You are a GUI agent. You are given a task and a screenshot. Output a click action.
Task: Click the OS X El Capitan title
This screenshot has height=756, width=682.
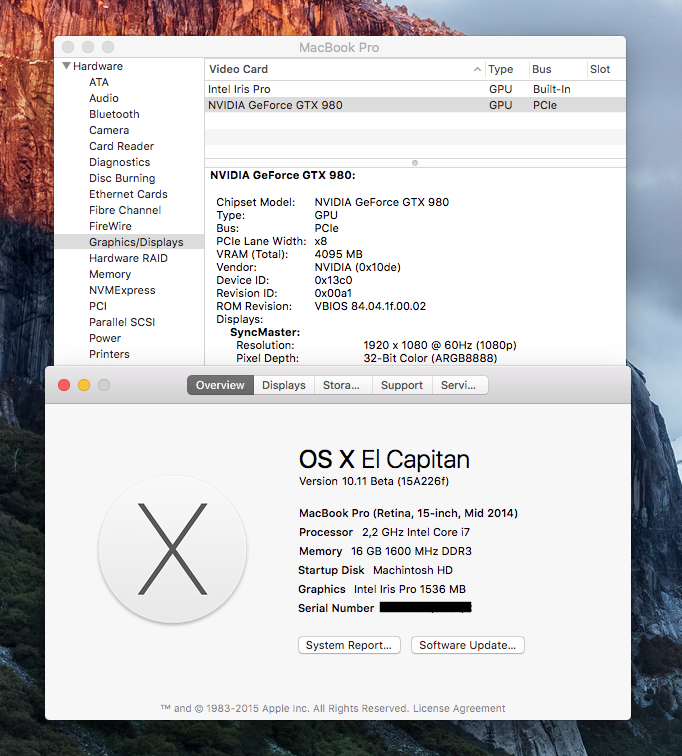pos(384,459)
